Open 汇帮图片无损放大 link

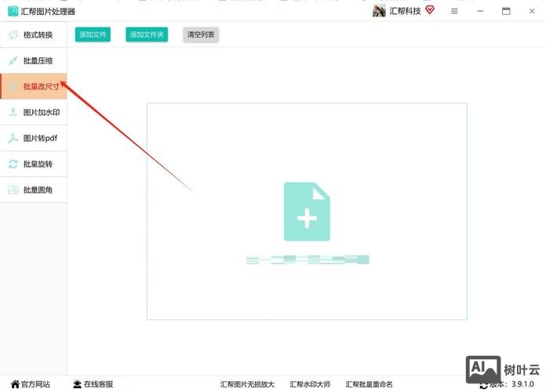point(247,384)
